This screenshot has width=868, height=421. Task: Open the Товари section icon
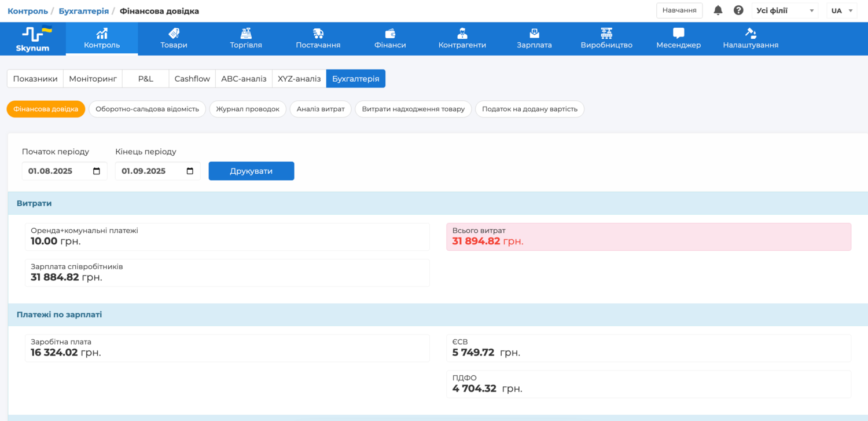coord(174,33)
